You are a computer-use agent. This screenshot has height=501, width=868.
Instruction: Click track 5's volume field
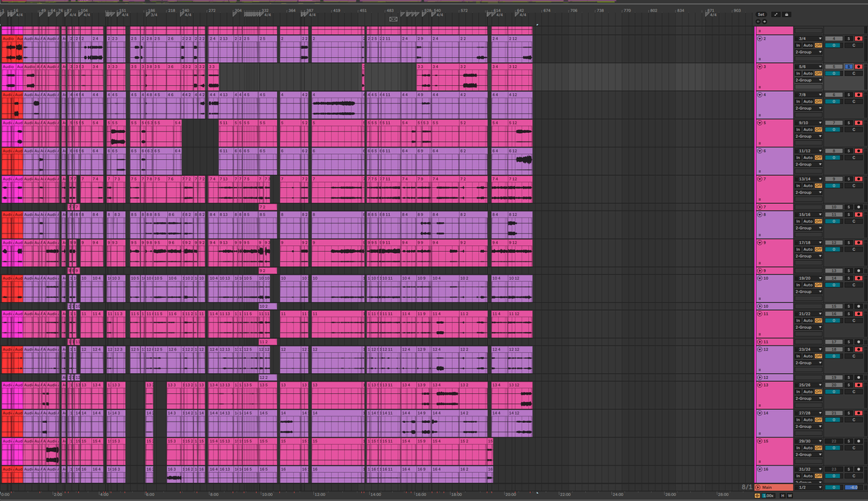[833, 130]
